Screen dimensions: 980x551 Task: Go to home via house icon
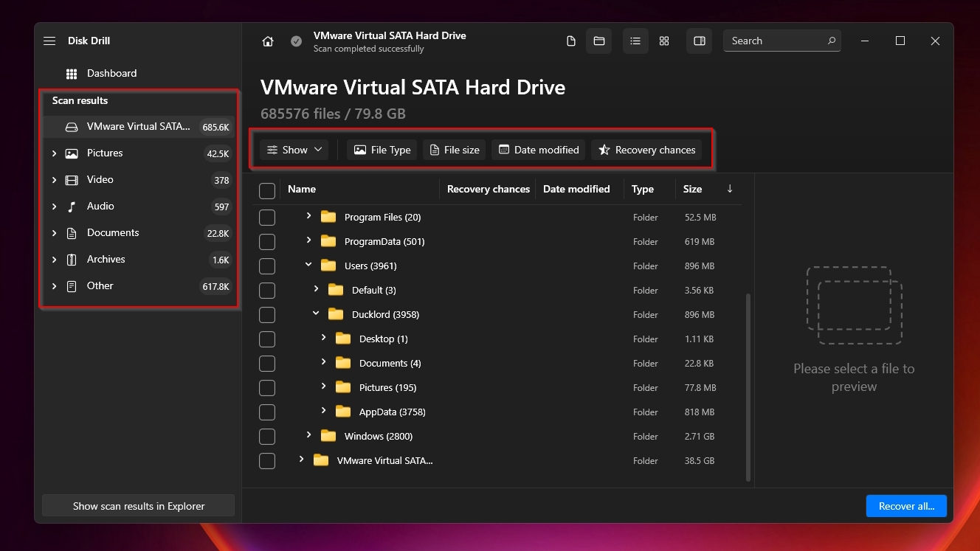point(268,41)
